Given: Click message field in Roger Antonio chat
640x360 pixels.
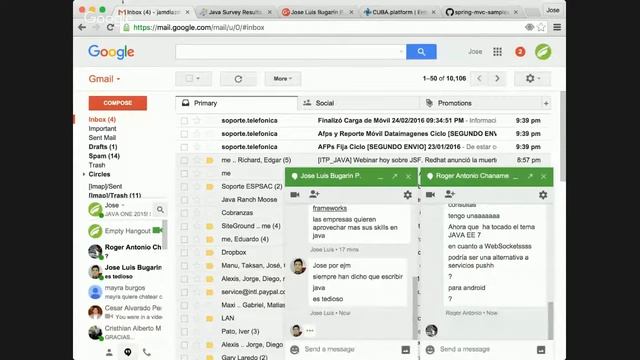Looking at the screenshot, I should 486,349.
